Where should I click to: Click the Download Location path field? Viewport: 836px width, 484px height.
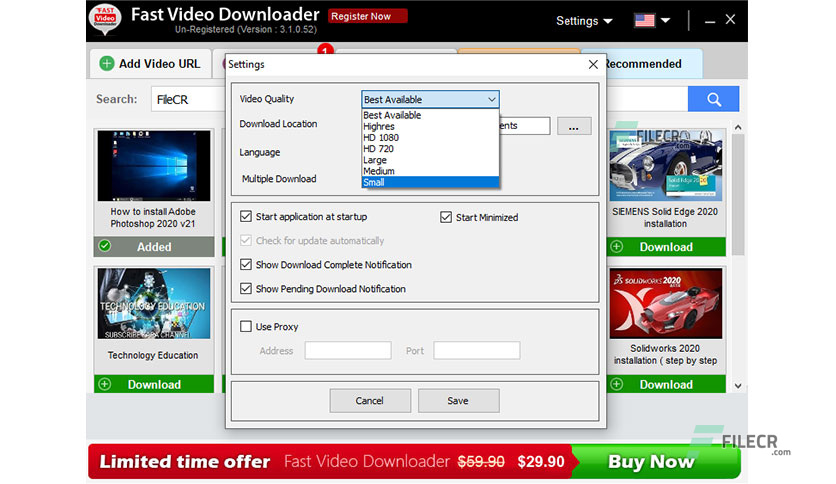point(524,126)
